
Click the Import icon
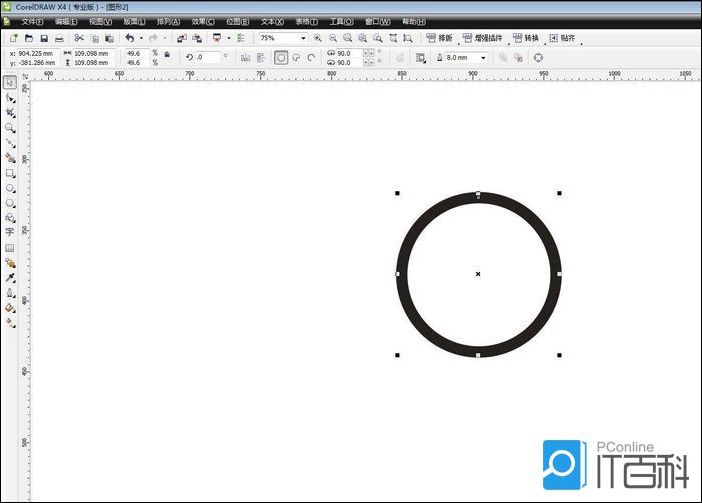pyautogui.click(x=182, y=38)
